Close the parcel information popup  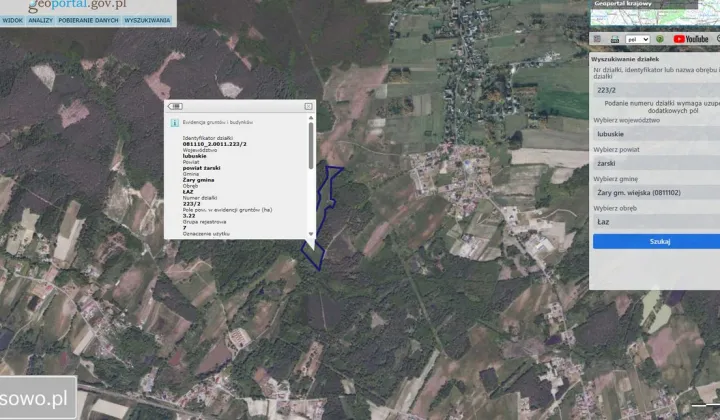[x=308, y=106]
